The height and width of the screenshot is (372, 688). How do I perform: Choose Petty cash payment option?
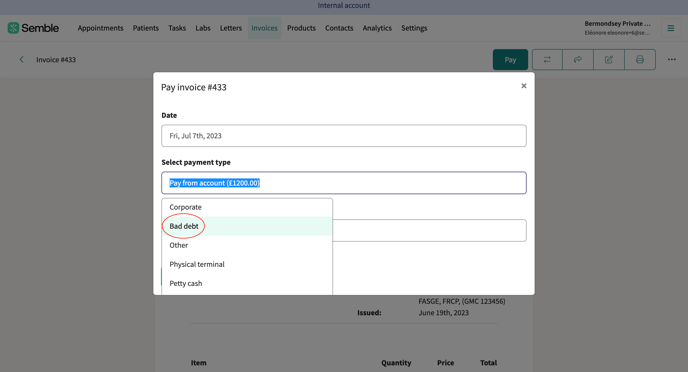tap(247, 283)
